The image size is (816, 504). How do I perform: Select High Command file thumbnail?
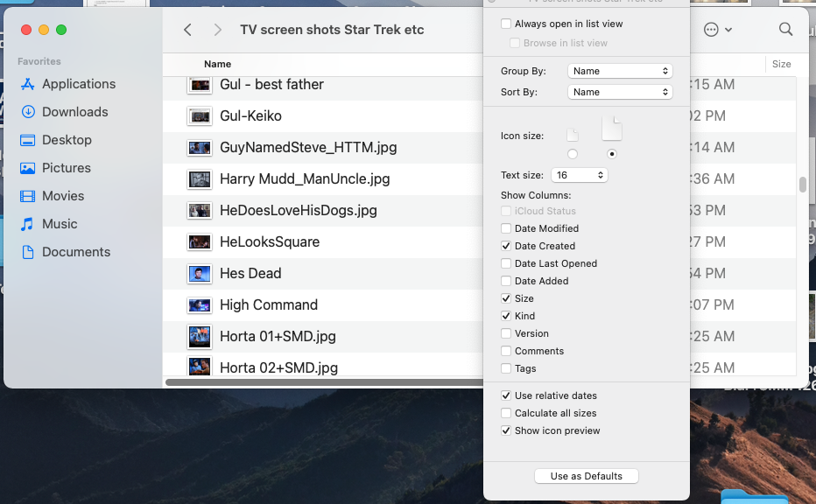(x=200, y=305)
